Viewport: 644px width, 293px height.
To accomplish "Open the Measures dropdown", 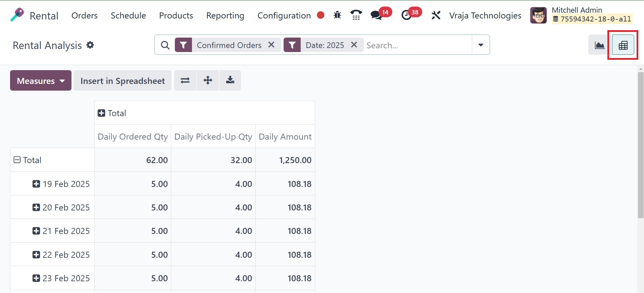I will click(41, 81).
